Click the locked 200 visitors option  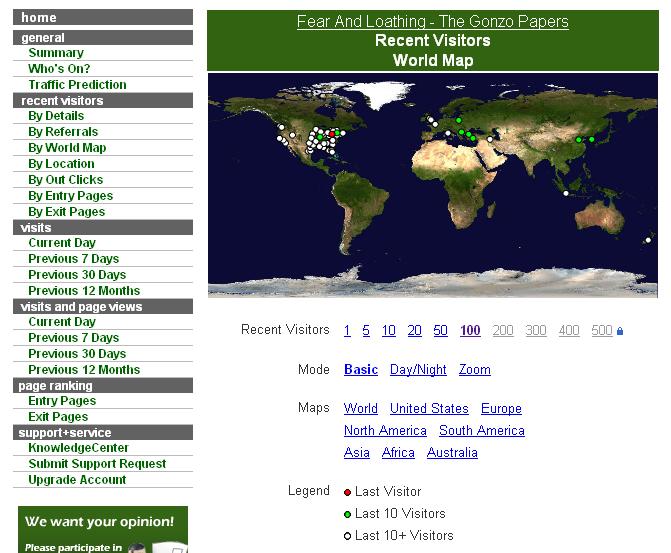[x=503, y=330]
